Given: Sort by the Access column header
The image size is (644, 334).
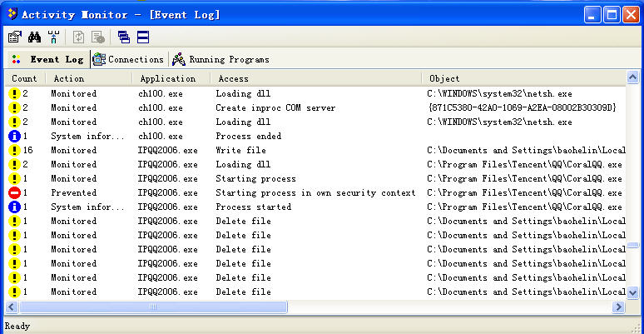Looking at the screenshot, I should tap(316, 78).
